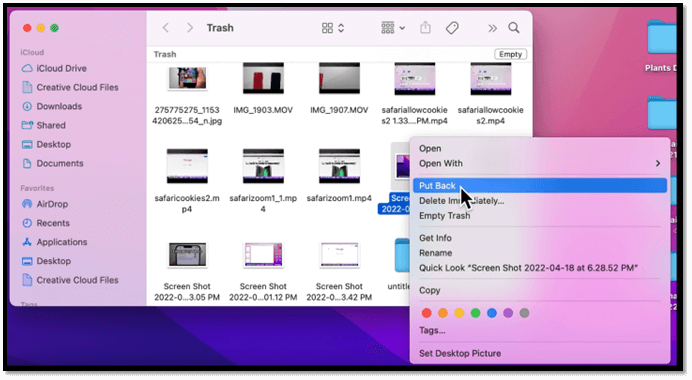This screenshot has height=380, width=692.
Task: Expand the Open With submenu
Action: (540, 163)
